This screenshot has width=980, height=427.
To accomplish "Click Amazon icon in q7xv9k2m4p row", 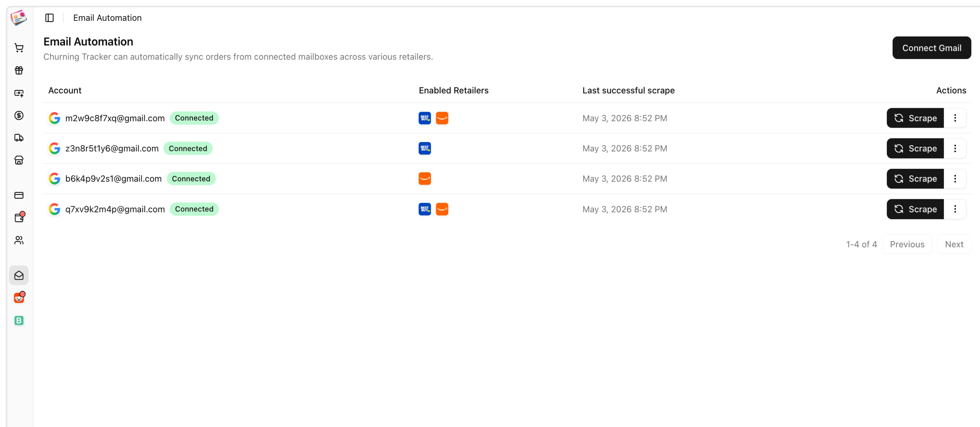I will (442, 209).
